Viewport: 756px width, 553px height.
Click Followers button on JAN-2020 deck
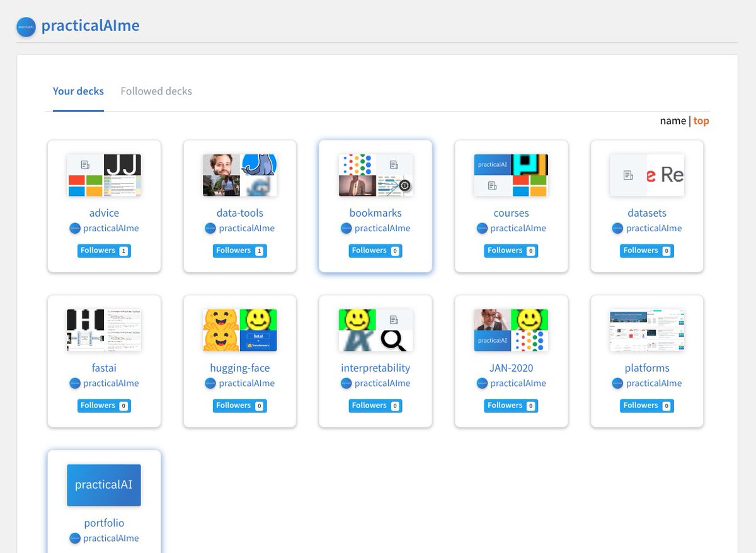tap(511, 406)
